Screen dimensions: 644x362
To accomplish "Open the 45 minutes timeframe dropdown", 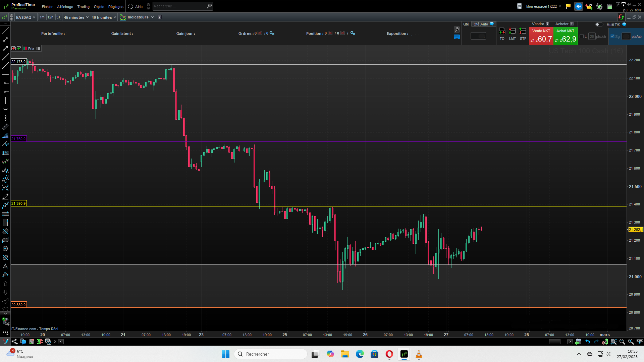I will (76, 17).
